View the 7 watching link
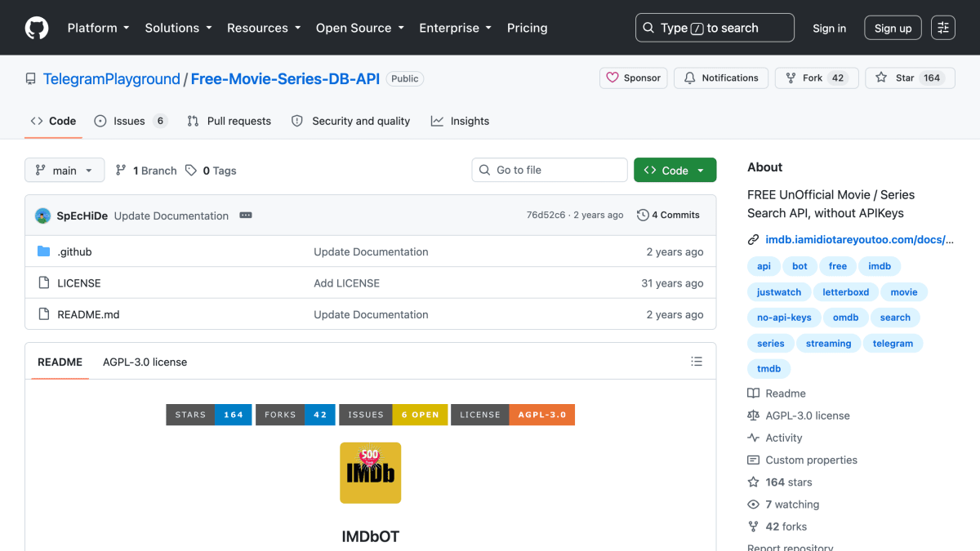 tap(784, 504)
